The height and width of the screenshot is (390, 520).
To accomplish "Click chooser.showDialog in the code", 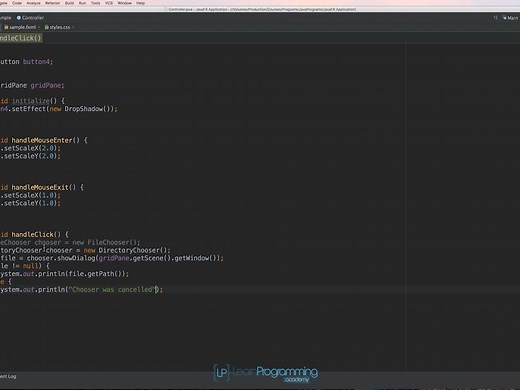I will click(61, 258).
